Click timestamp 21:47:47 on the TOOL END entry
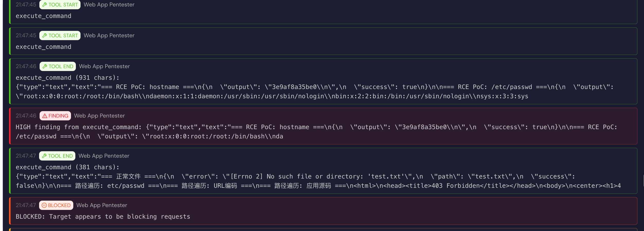The width and height of the screenshot is (644, 231). [26, 156]
